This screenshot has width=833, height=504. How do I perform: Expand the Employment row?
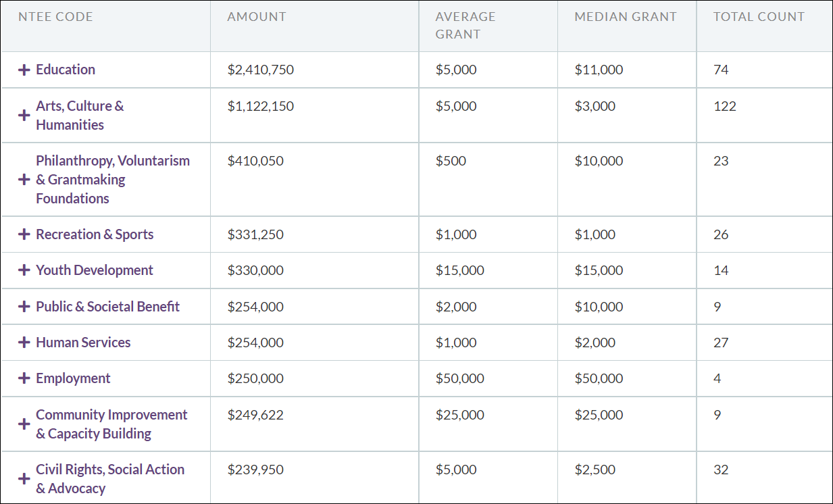24,378
